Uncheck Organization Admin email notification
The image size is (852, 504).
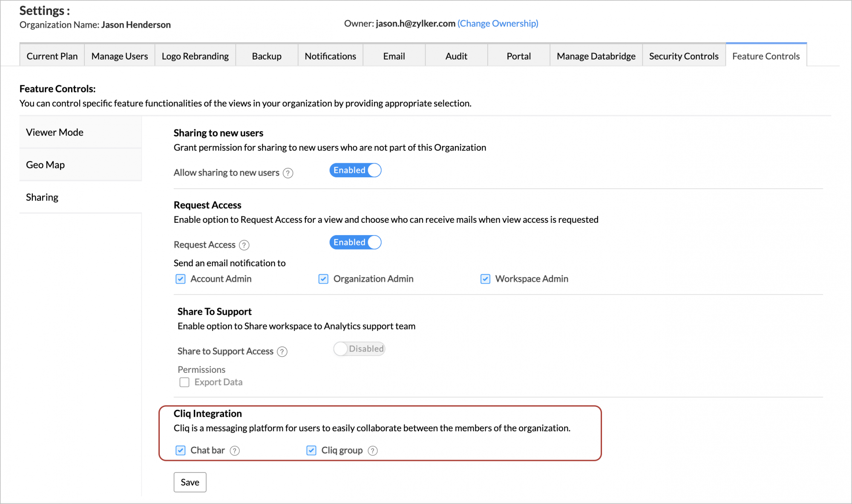coord(323,279)
